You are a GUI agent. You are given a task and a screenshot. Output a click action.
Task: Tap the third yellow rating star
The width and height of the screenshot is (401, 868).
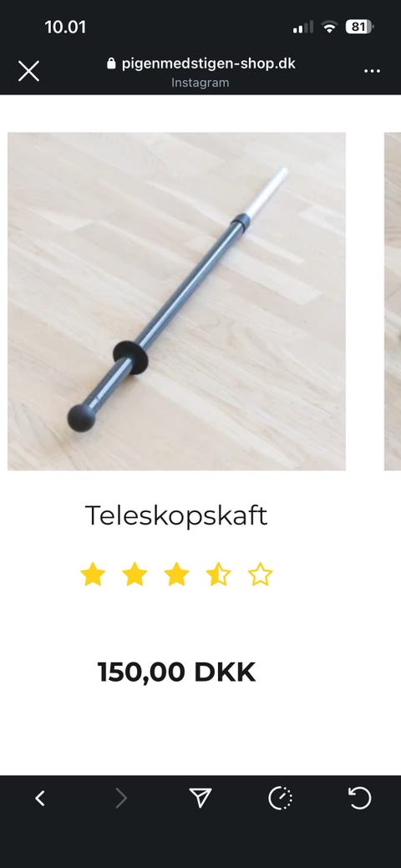(x=176, y=574)
